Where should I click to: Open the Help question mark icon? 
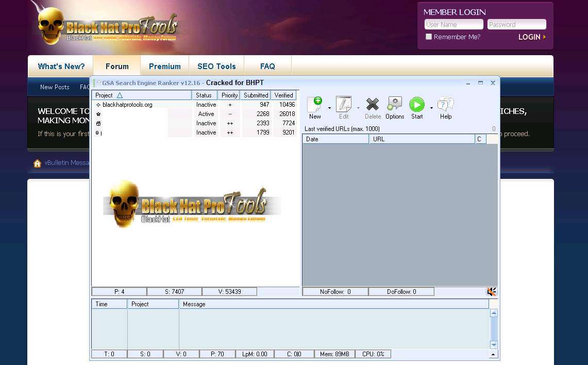(445, 104)
